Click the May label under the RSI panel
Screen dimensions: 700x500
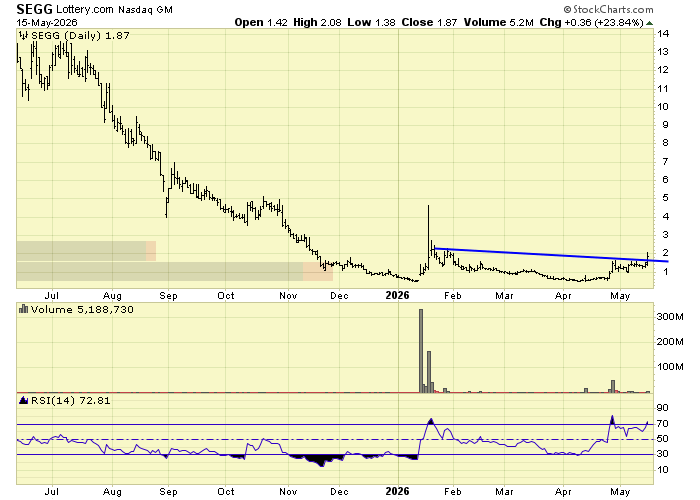coord(620,492)
